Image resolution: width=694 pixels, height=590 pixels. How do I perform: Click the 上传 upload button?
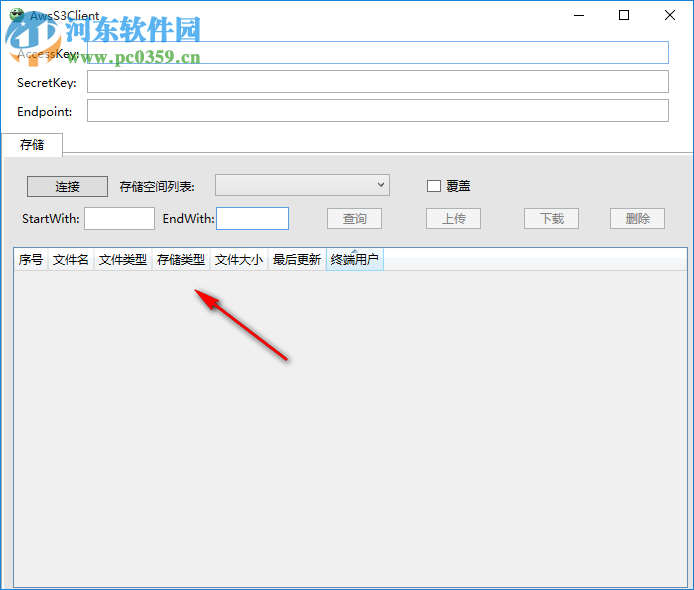pyautogui.click(x=453, y=219)
